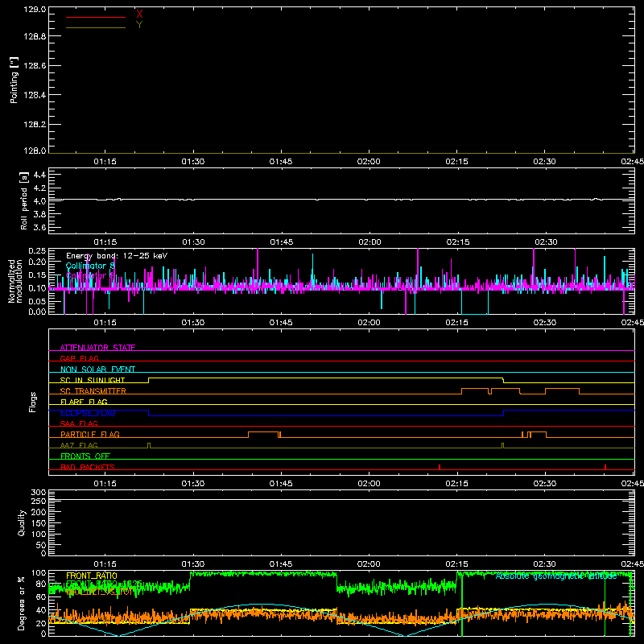Click the 02:30 time label under Quality plot
Viewport: 644px width, 644px height.
click(545, 564)
